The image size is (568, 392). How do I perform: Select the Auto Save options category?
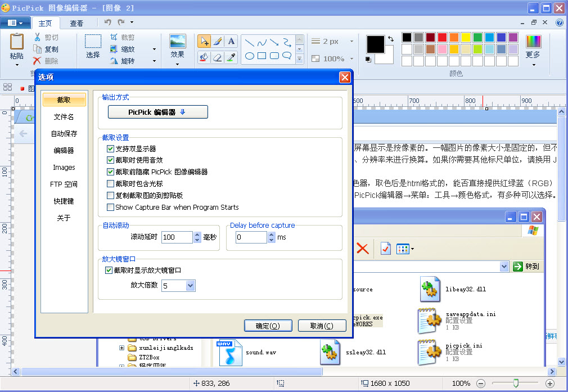point(64,134)
